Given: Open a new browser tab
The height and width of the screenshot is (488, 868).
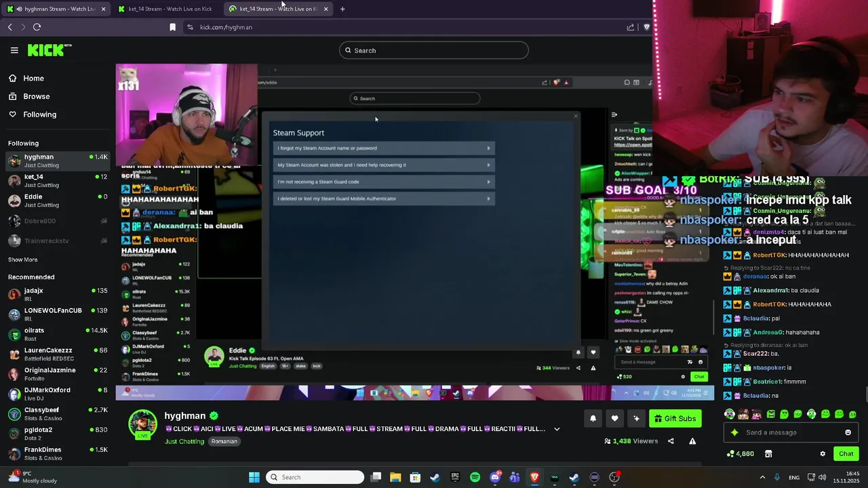Looking at the screenshot, I should 342,9.
